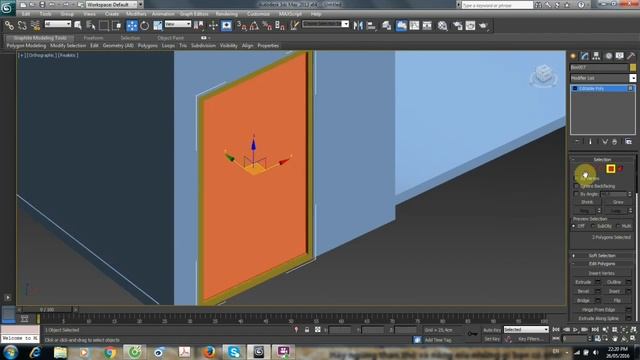Choose Rectangular Selection Region tool
The width and height of the screenshot is (640, 360).
tap(104, 26)
